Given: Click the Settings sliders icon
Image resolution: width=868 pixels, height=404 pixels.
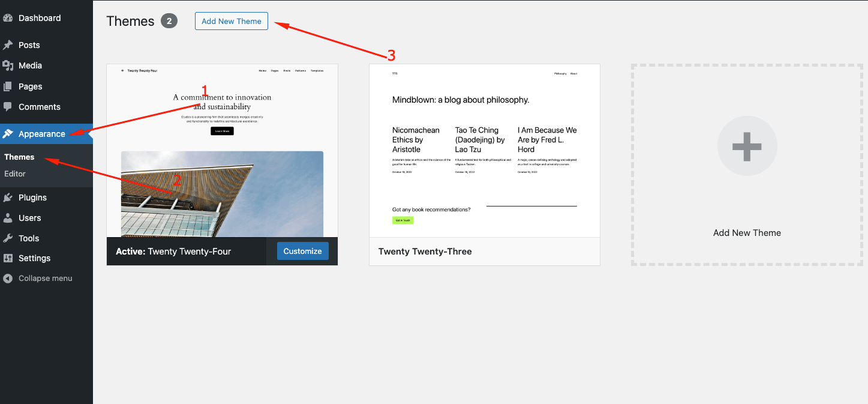Looking at the screenshot, I should pyautogui.click(x=8, y=258).
